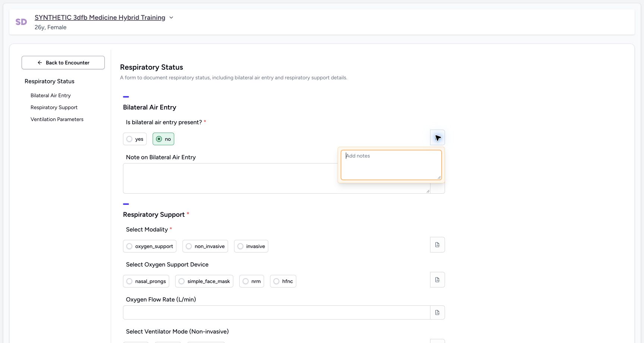Image resolution: width=644 pixels, height=343 pixels.
Task: Select no for bilateral air entry
Action: pyautogui.click(x=163, y=139)
